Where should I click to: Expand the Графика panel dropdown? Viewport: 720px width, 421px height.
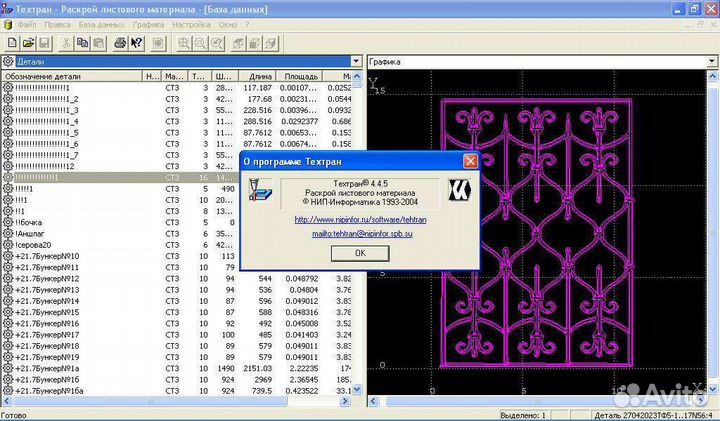pyautogui.click(x=711, y=61)
